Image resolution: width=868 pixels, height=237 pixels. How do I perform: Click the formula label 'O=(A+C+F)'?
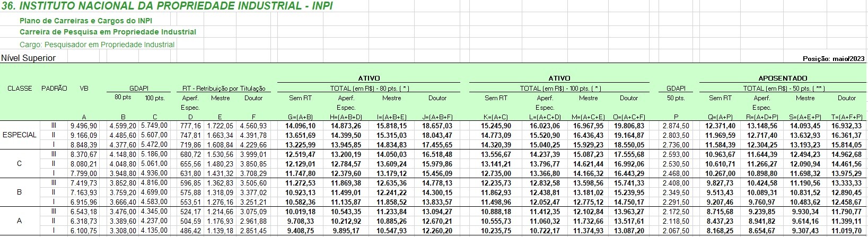point(629,117)
